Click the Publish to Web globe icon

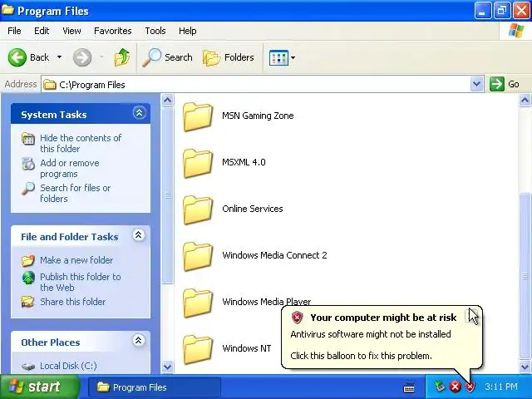click(x=28, y=278)
